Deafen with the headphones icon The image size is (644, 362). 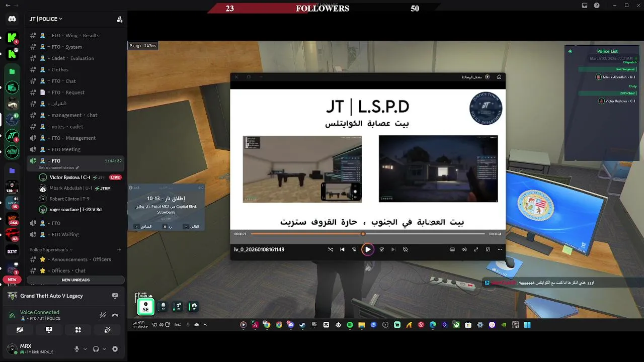[96, 349]
